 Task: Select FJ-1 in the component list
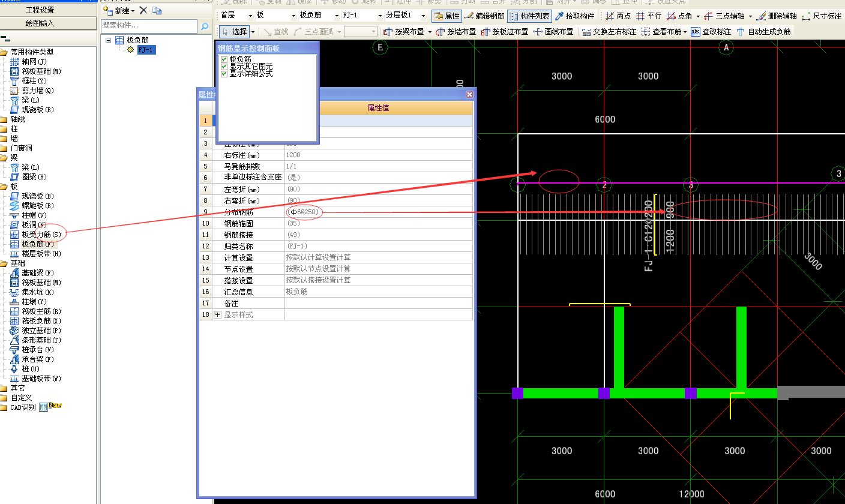(146, 50)
